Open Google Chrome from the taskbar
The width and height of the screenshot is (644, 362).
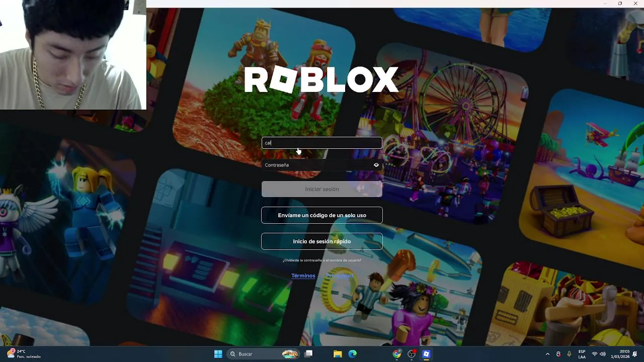tap(397, 354)
